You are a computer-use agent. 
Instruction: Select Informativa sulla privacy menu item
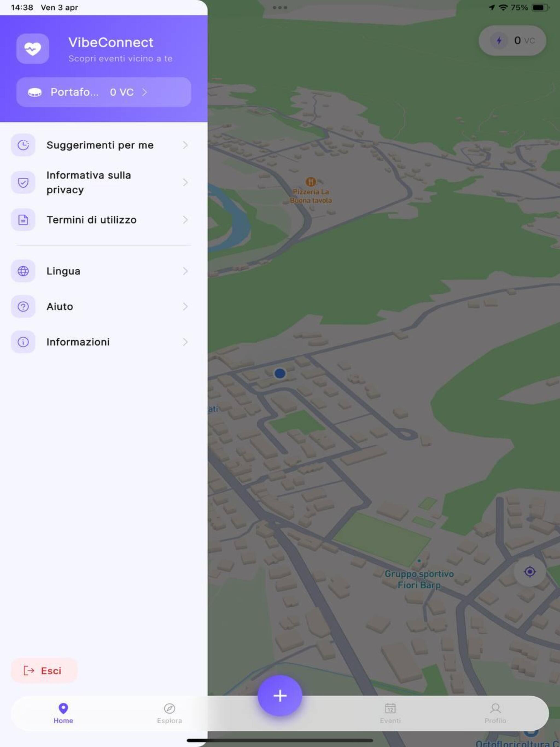pyautogui.click(x=104, y=182)
